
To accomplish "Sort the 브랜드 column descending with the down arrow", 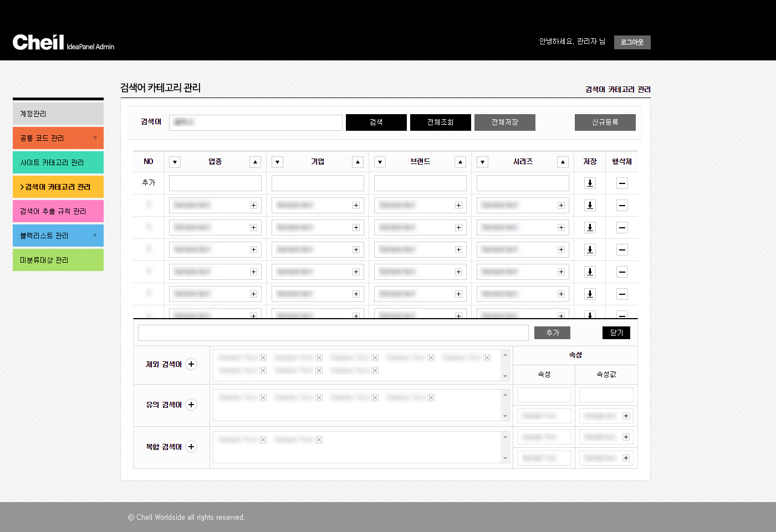I will (380, 162).
